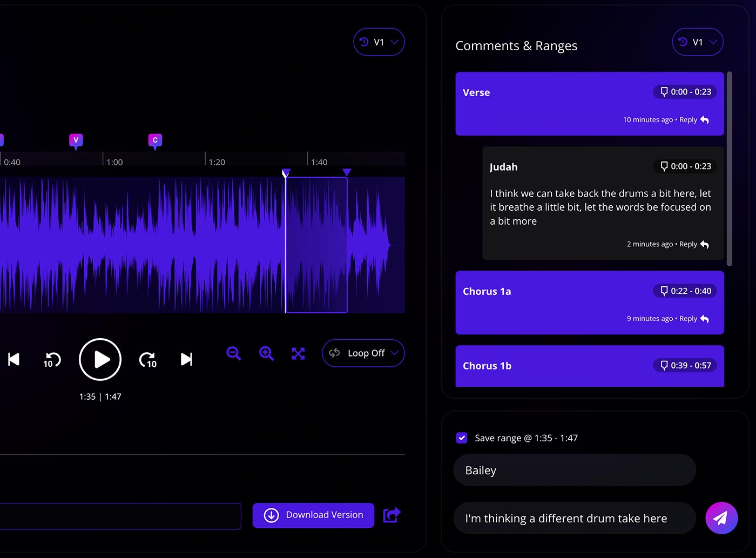This screenshot has width=756, height=558.
Task: Click the 1:40 mark on the ruler
Action: tap(319, 162)
